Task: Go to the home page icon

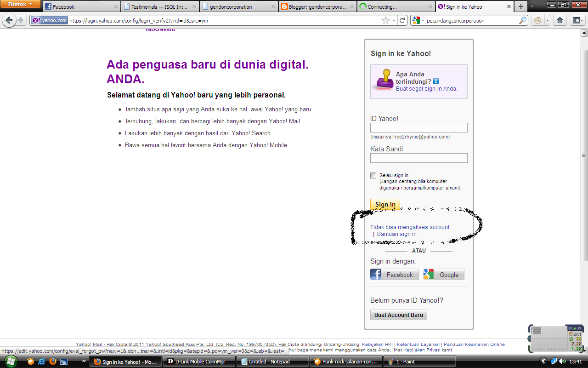Action: 560,20
